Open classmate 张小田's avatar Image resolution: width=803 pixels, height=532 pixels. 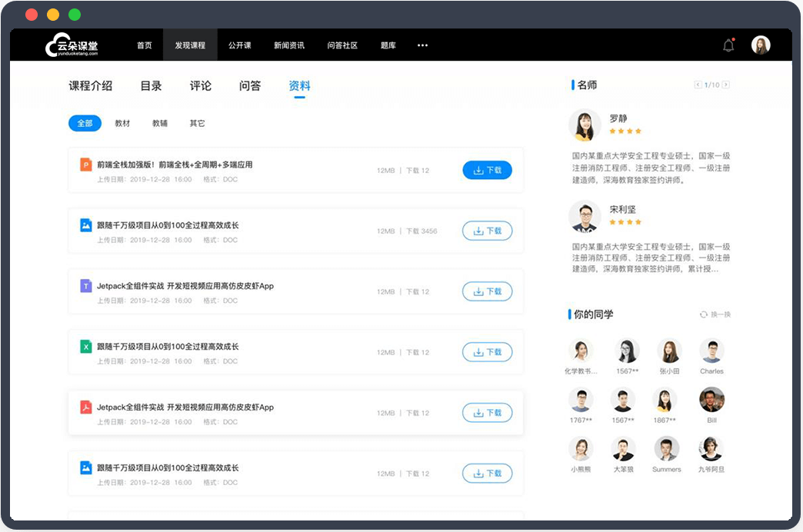pyautogui.click(x=669, y=351)
